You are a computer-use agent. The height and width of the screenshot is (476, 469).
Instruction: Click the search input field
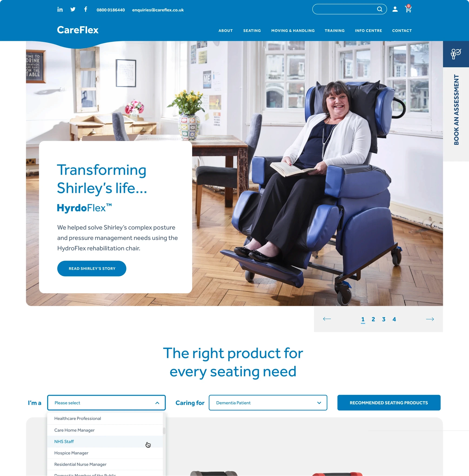click(x=344, y=10)
